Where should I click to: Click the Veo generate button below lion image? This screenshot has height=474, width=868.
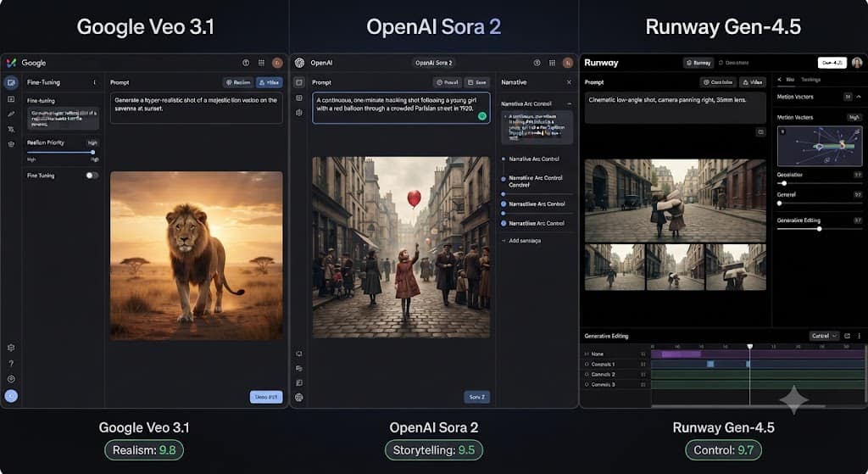coord(266,397)
